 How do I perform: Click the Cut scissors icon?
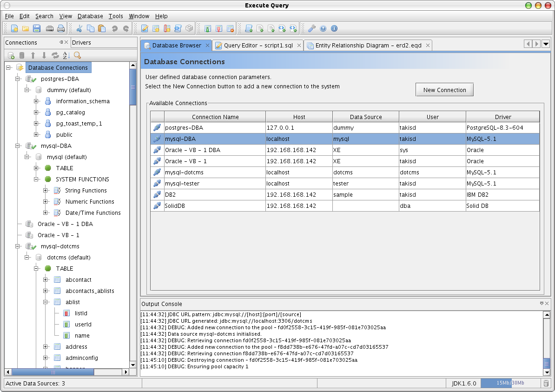79,29
